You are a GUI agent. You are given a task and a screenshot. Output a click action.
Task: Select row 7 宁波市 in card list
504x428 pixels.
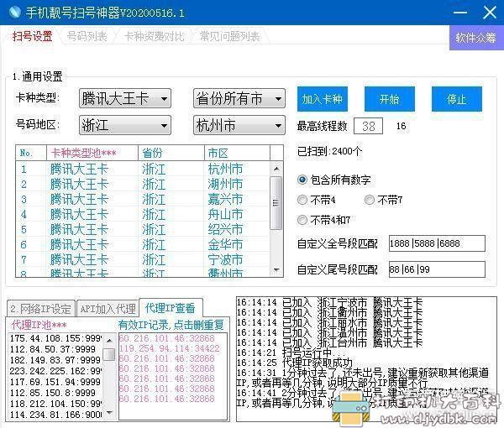tap(143, 259)
